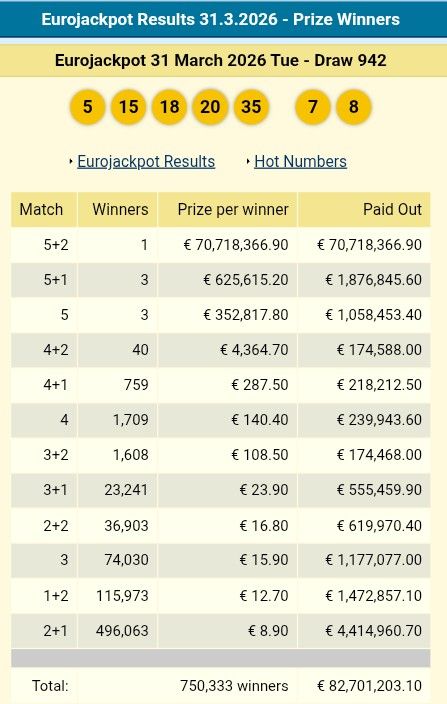Click the blue Eurojackpot Results title banner

point(221,19)
